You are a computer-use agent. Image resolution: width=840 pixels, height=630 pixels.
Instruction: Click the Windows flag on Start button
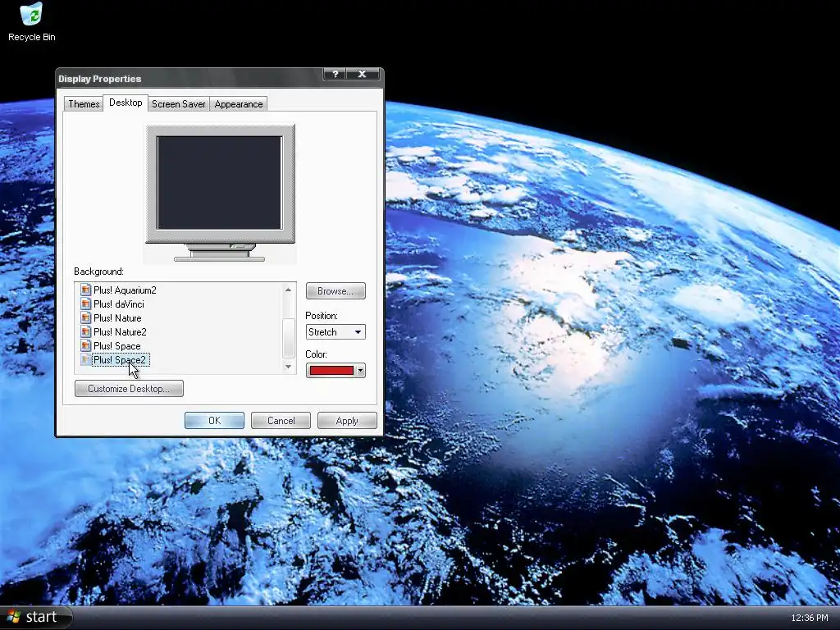pos(13,617)
